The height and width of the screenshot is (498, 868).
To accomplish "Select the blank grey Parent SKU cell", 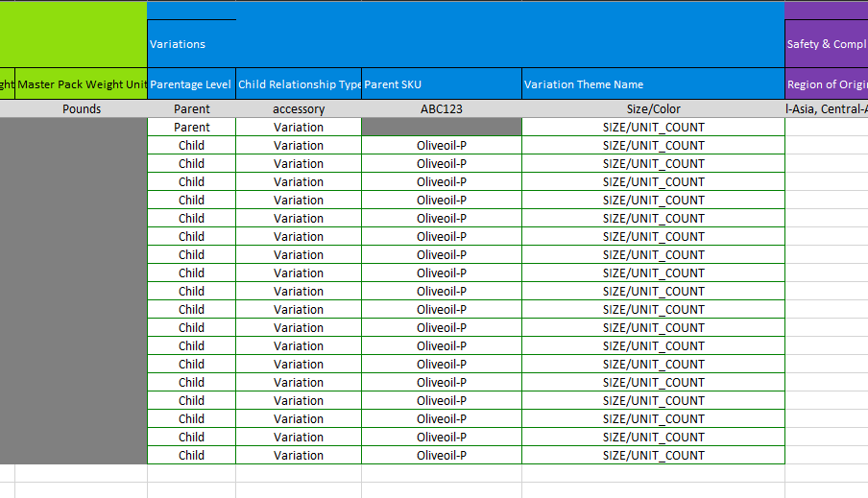I will [442, 128].
